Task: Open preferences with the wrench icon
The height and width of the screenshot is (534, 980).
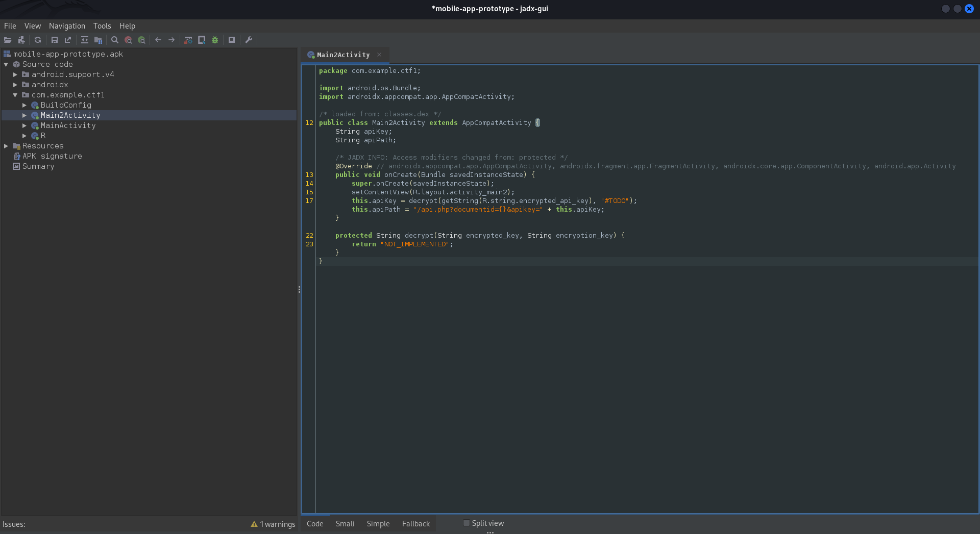Action: (x=249, y=40)
